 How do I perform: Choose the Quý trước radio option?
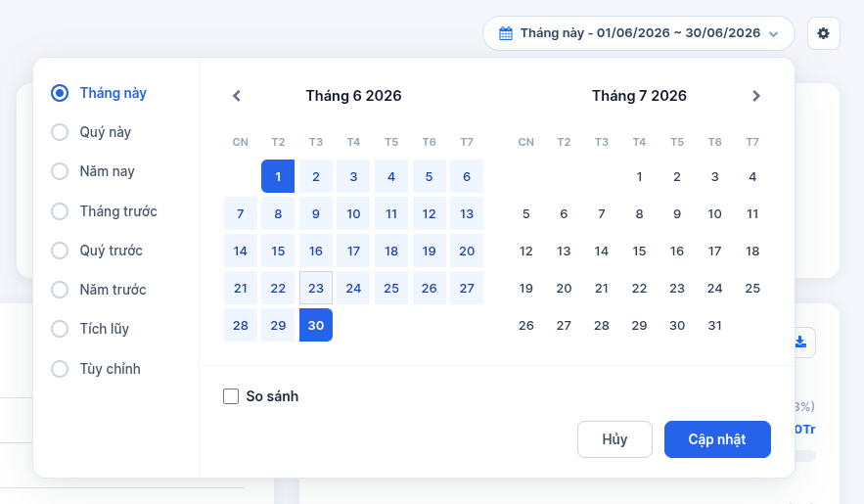click(x=60, y=251)
